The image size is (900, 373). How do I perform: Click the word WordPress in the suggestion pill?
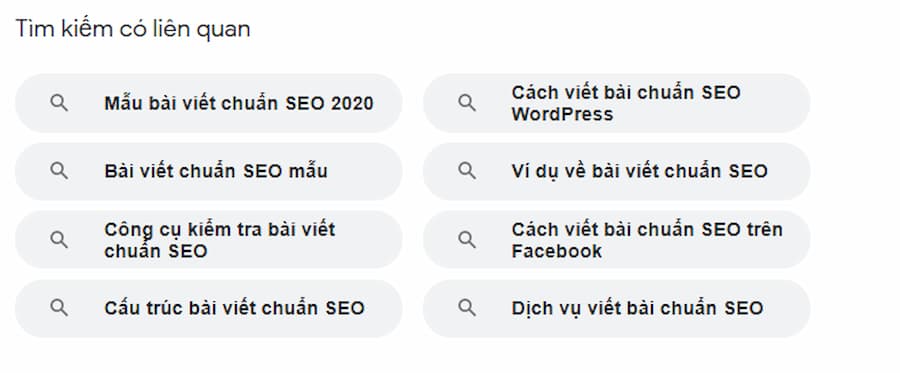(x=562, y=114)
